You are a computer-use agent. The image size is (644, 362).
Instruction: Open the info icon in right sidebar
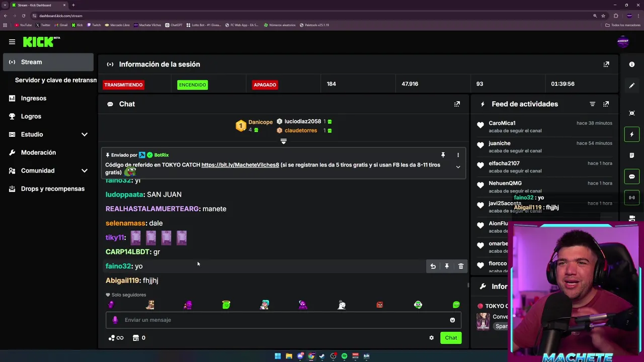pyautogui.click(x=632, y=64)
